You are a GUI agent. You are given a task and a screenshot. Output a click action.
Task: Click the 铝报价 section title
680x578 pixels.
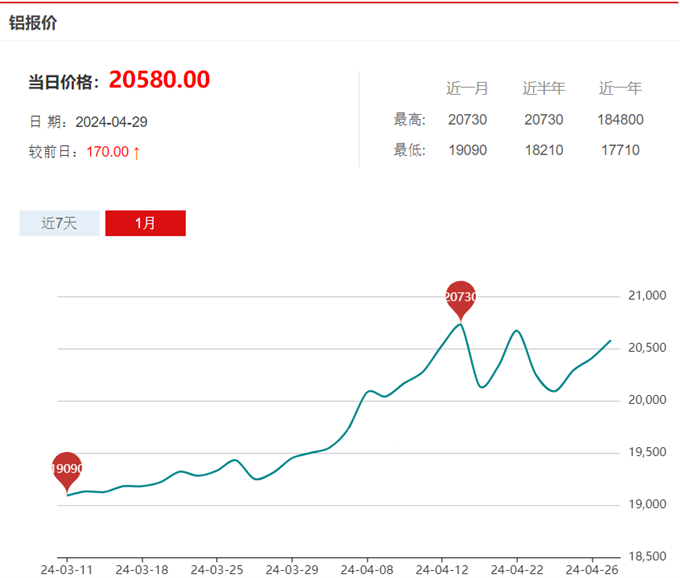click(x=33, y=22)
